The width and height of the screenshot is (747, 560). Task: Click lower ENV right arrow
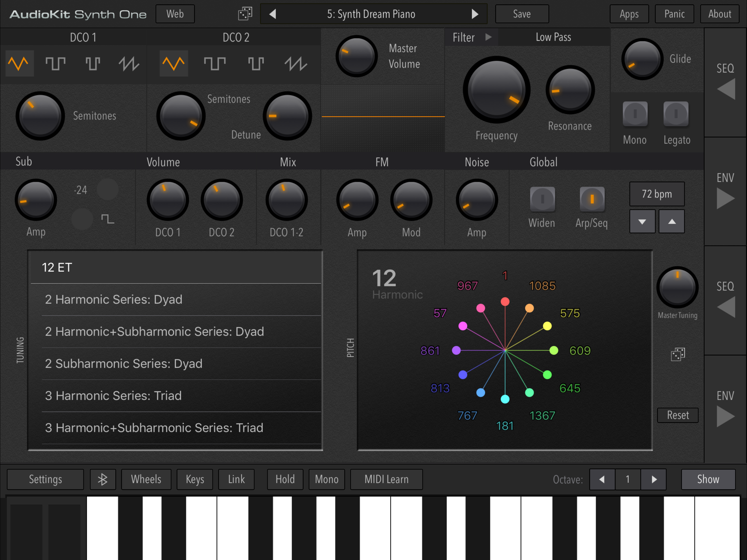(726, 416)
